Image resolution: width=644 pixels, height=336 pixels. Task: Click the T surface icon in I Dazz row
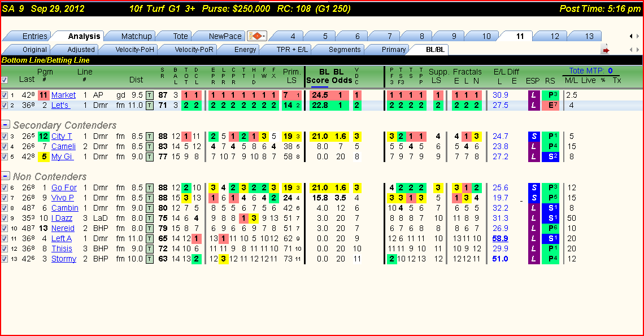[x=150, y=219]
